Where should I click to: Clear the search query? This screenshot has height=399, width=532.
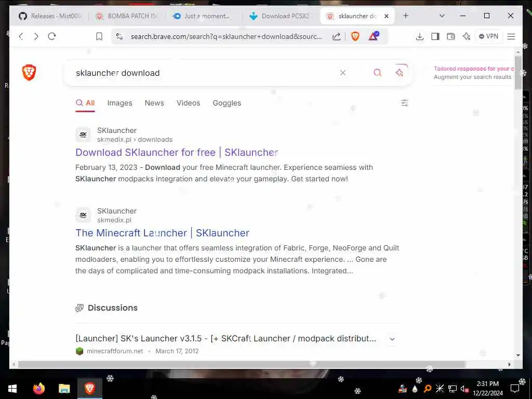point(343,73)
